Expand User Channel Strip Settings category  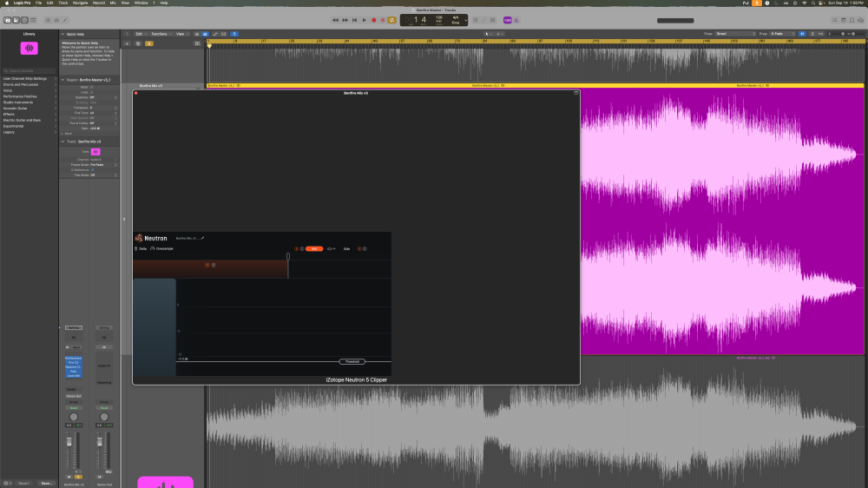pyautogui.click(x=29, y=79)
